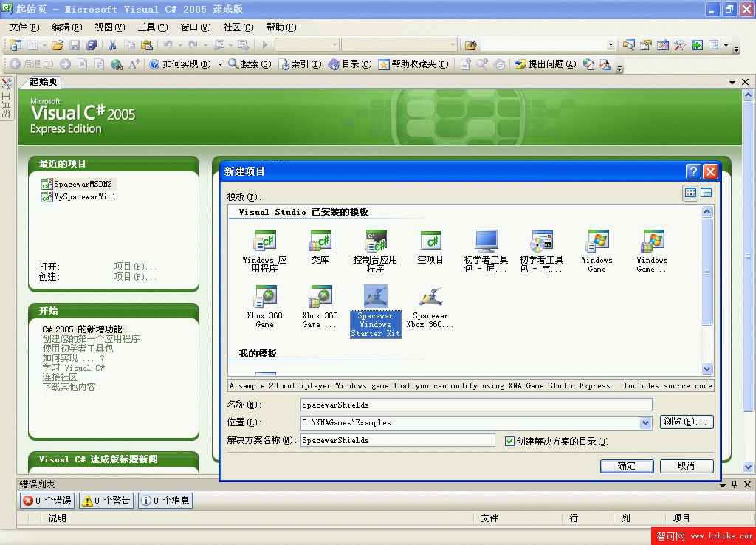Open 如何实现 How Do I help
This screenshot has width=756, height=545.
click(x=180, y=64)
